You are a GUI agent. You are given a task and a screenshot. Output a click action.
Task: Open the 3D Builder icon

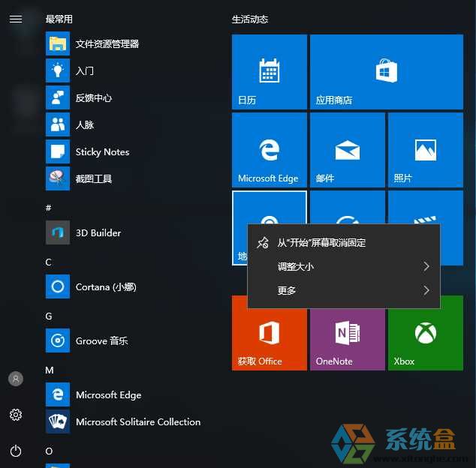pos(58,232)
